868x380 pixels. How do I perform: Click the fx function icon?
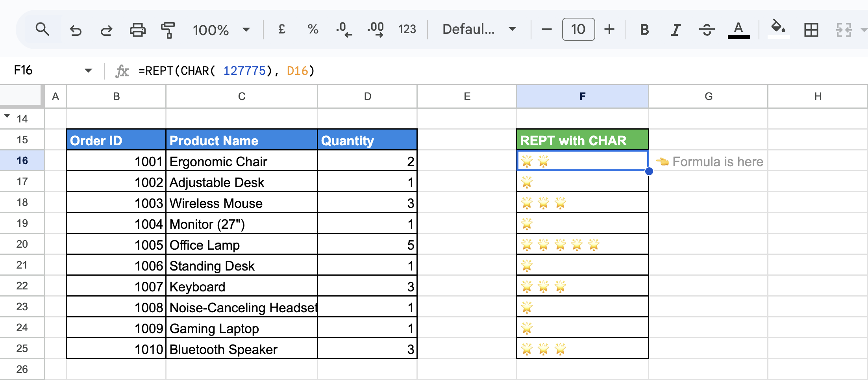pos(122,71)
